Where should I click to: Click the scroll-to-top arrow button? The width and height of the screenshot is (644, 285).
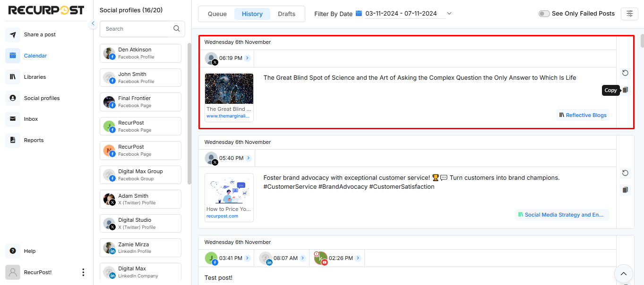tap(624, 274)
